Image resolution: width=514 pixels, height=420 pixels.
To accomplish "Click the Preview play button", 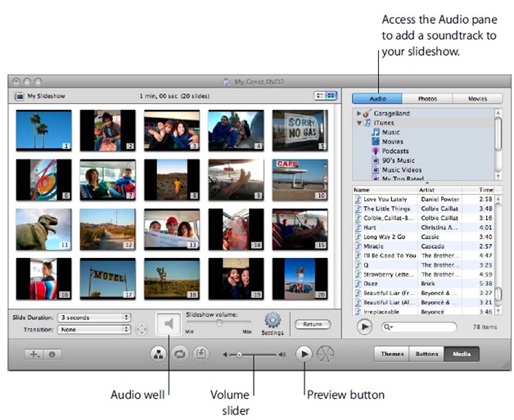I will (x=304, y=355).
